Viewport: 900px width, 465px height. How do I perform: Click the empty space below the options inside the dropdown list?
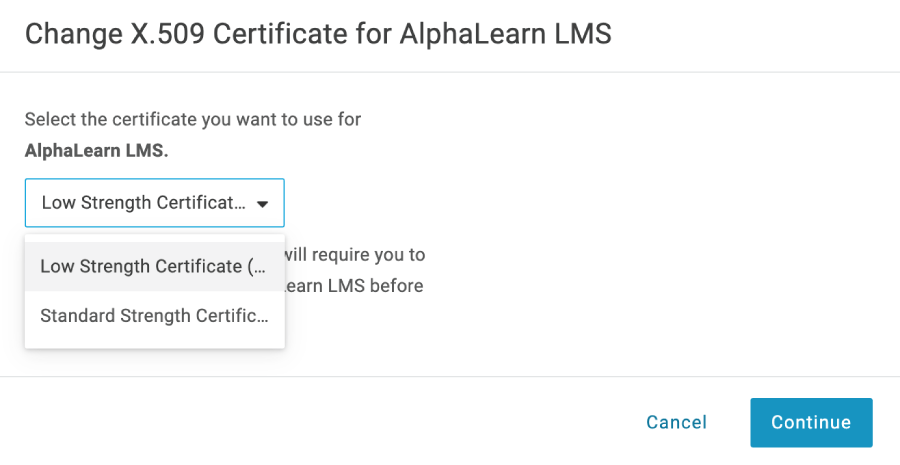point(154,344)
